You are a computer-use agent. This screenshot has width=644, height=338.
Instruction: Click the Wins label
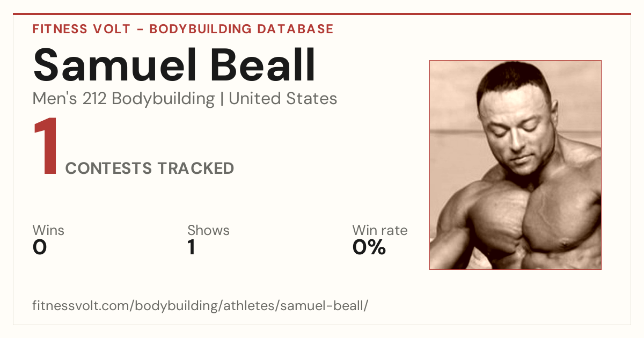(48, 231)
